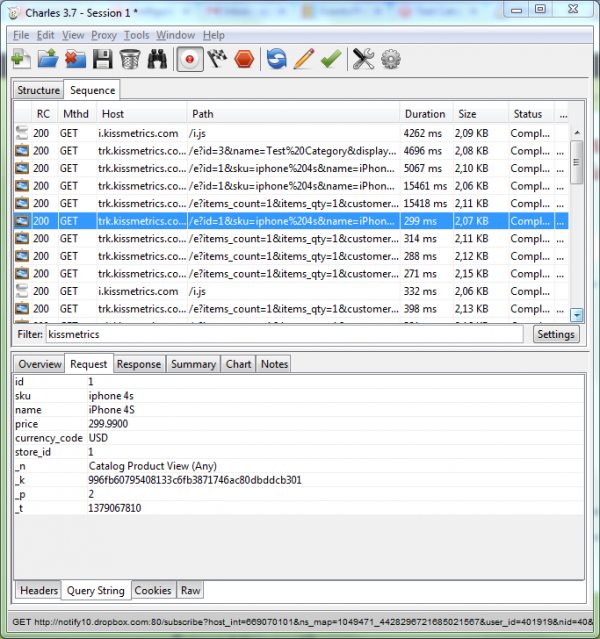Select the highlighted 299 ms request row
The width and height of the screenshot is (600, 639).
pos(291,221)
